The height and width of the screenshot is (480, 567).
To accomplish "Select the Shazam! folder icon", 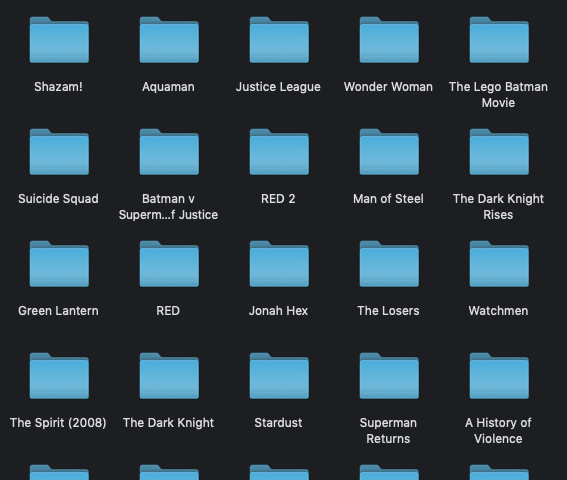I will pyautogui.click(x=59, y=40).
